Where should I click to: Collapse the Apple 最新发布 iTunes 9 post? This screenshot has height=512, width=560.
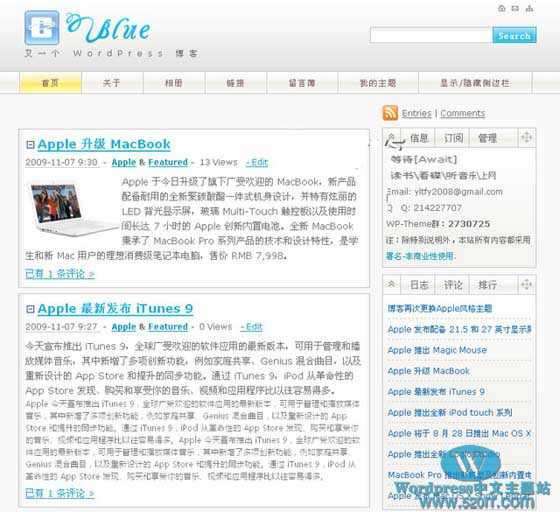(30, 309)
